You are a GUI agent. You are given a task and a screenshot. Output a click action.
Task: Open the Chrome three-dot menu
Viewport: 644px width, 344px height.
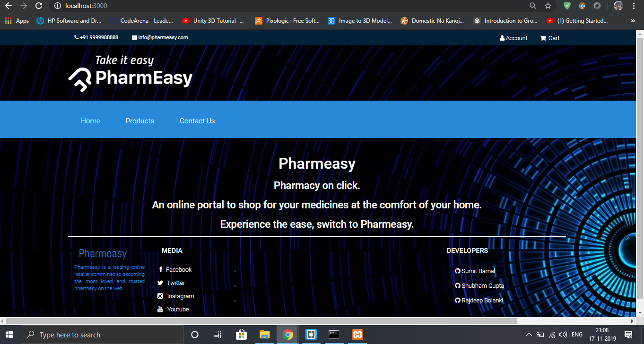634,6
